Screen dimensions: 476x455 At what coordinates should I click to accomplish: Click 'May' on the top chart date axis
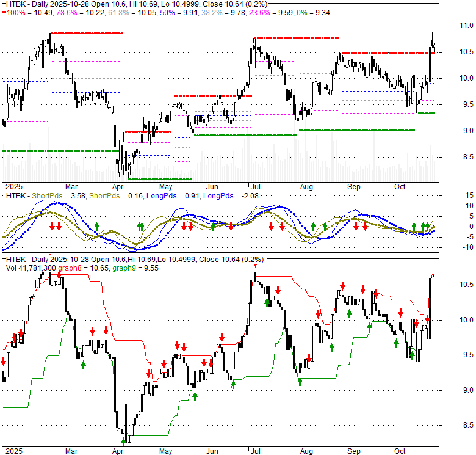click(166, 187)
